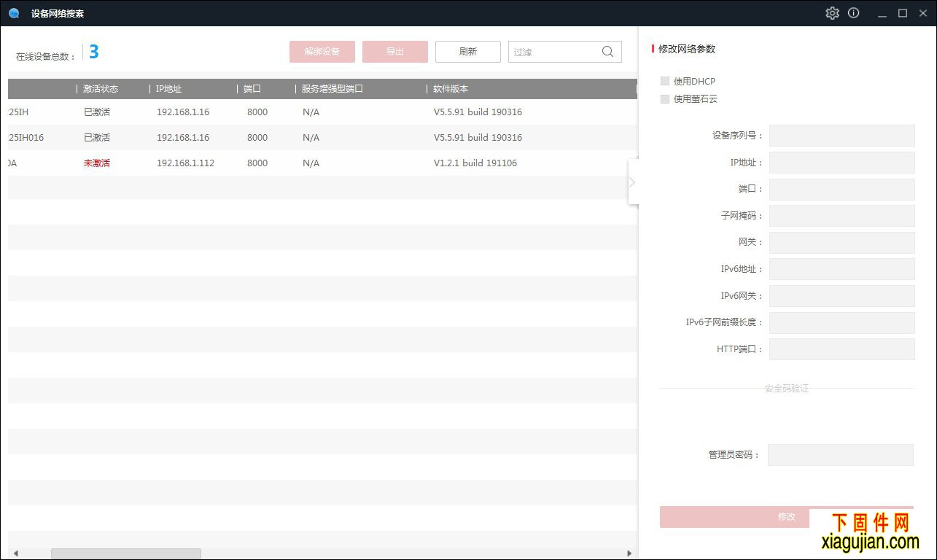
Task: Select the device row ending 25IH016
Action: coord(322,137)
